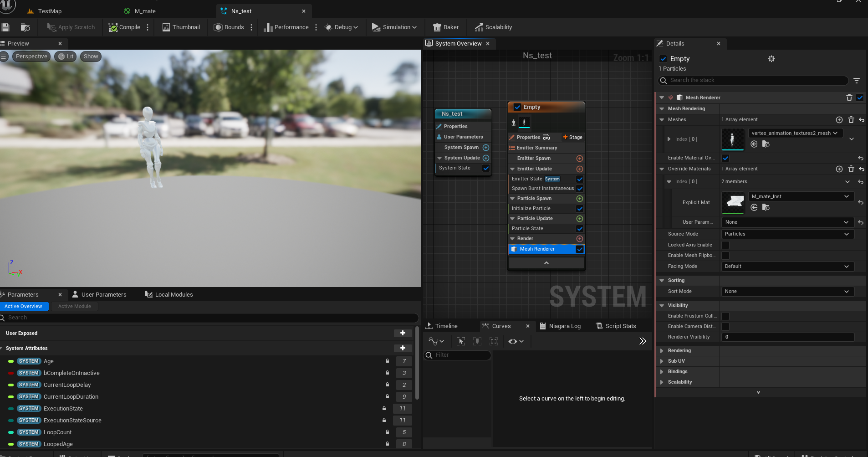The image size is (868, 457).
Task: Click the Active Module button
Action: pyautogui.click(x=75, y=307)
